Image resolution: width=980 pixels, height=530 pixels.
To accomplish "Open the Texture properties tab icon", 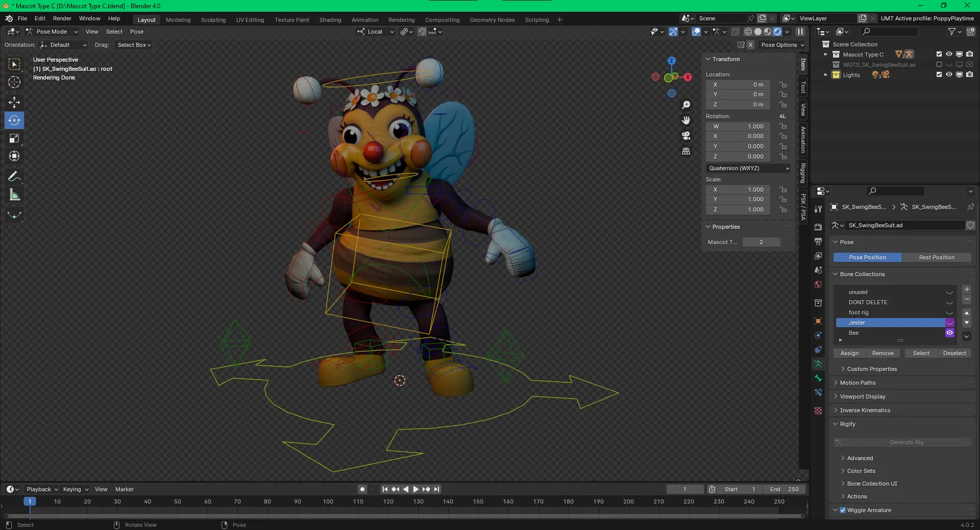I will point(818,411).
